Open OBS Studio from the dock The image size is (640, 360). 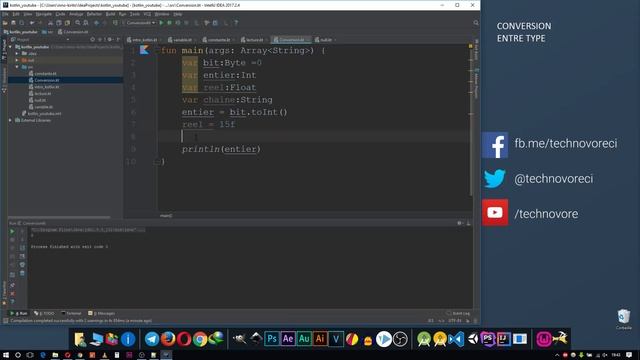400,339
